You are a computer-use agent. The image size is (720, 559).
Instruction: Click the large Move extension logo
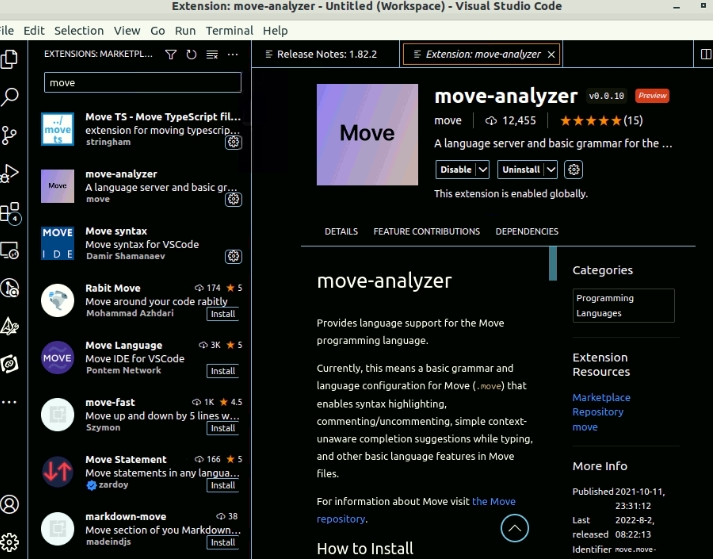[x=367, y=135]
